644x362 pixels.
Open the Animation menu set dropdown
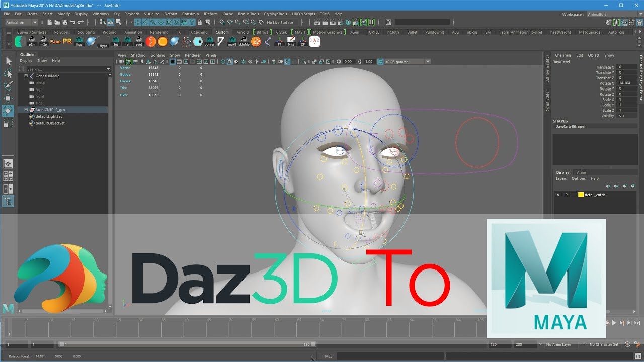point(21,22)
